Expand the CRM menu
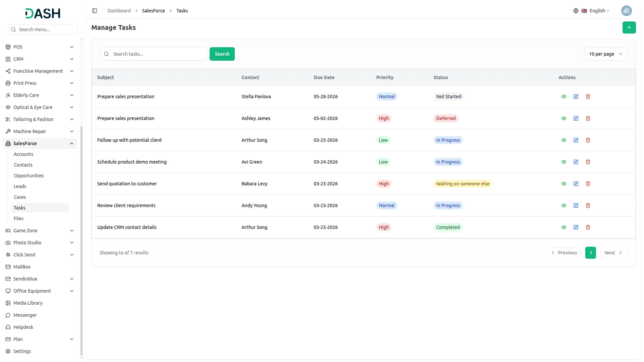 point(40,59)
